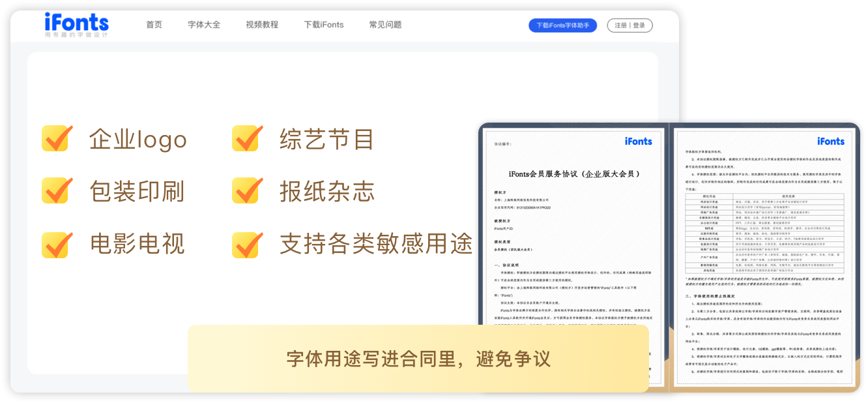This screenshot has width=868, height=403.
Task: Click the 字体用途写进合同里，避免争议 banner
Action: [x=418, y=359]
